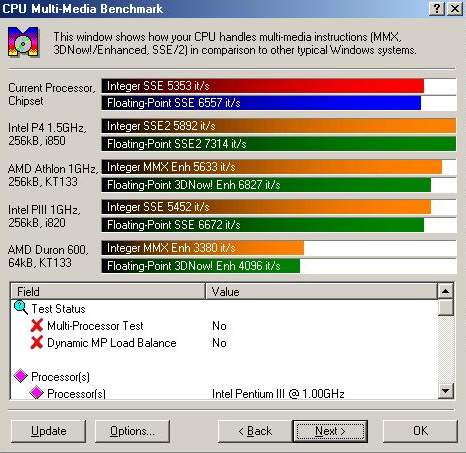Click the pink diamond beside Processor(s) group
Screen dimensions: 466x453
[21, 376]
